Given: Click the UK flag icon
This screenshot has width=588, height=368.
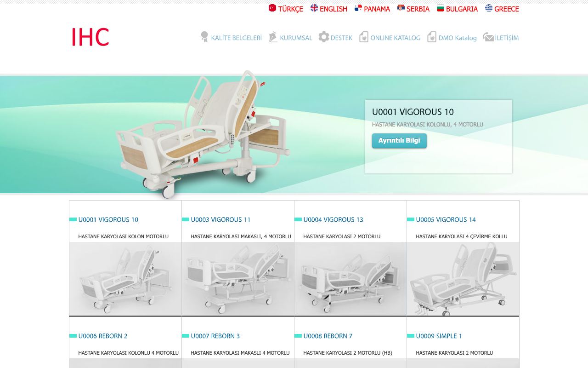Looking at the screenshot, I should (x=314, y=8).
